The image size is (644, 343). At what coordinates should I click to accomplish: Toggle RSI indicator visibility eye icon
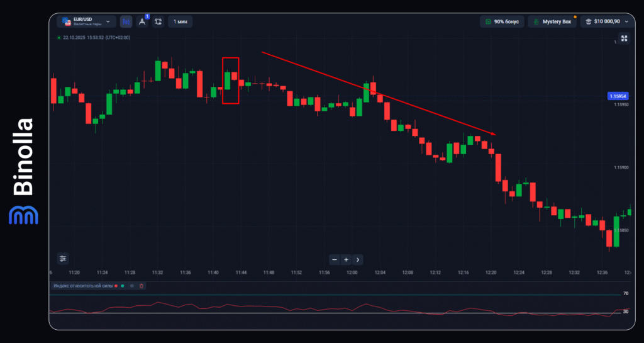131,286
